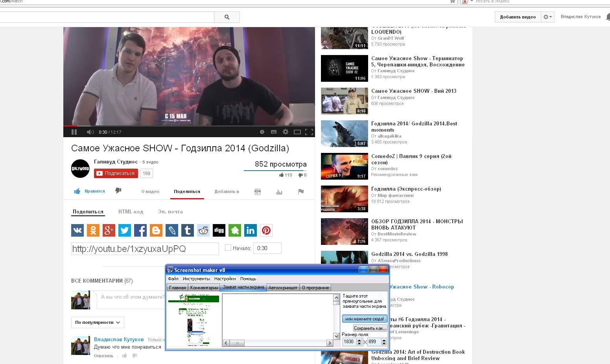This screenshot has height=364, width=610.
Task: Switch the player to theater mode
Action: 297,132
